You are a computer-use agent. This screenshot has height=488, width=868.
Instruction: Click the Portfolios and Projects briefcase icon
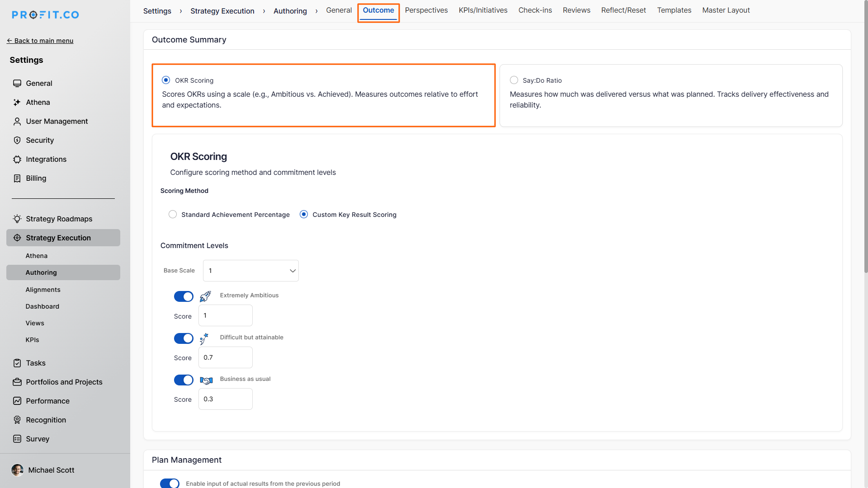(x=17, y=382)
